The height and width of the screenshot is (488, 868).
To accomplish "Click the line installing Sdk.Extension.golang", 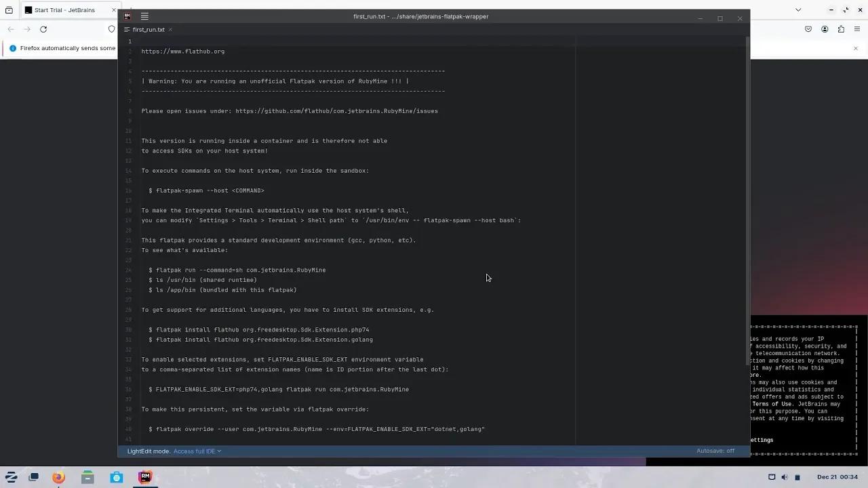I will [x=260, y=340].
